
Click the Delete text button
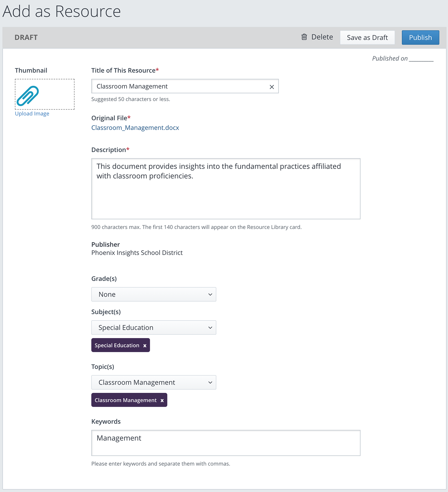322,37
